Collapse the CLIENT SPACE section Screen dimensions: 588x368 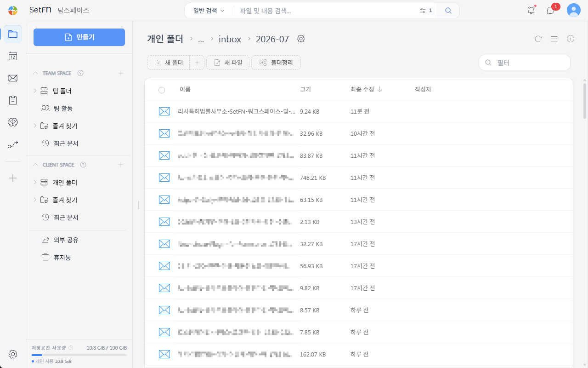click(35, 165)
